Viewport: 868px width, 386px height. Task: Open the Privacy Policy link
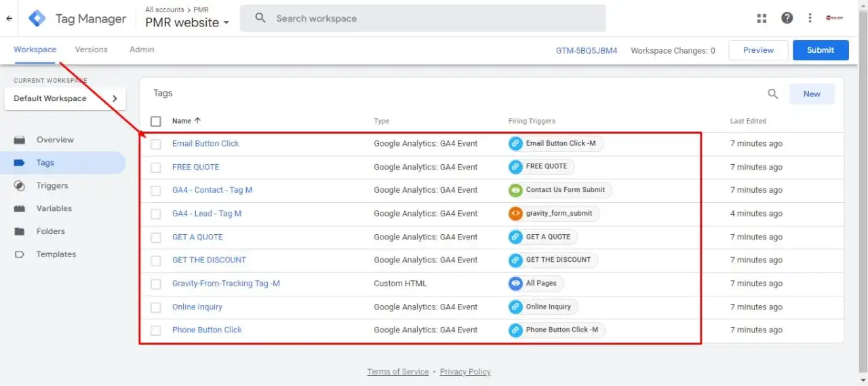465,372
